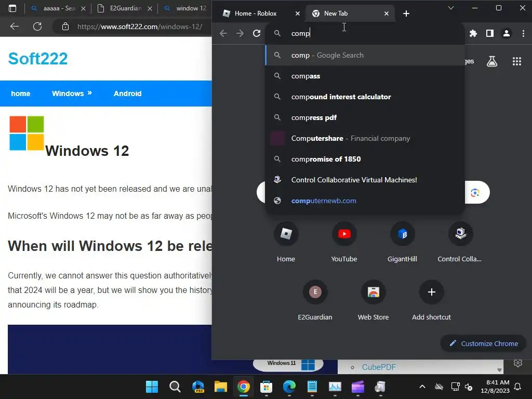This screenshot has width=532, height=399.
Task: View site info lock icon in Edge
Action: click(65, 26)
